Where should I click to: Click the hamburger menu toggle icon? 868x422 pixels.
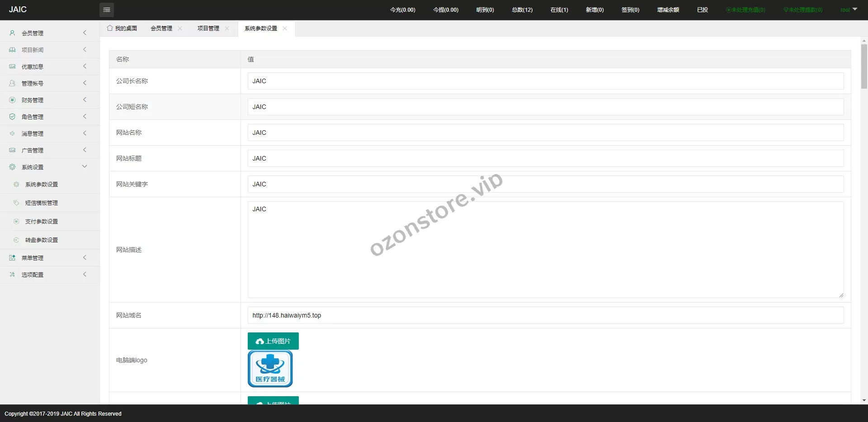pos(107,10)
